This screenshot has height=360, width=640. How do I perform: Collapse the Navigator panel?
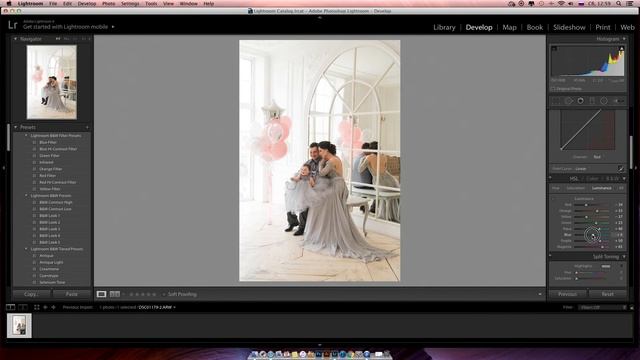click(16, 39)
